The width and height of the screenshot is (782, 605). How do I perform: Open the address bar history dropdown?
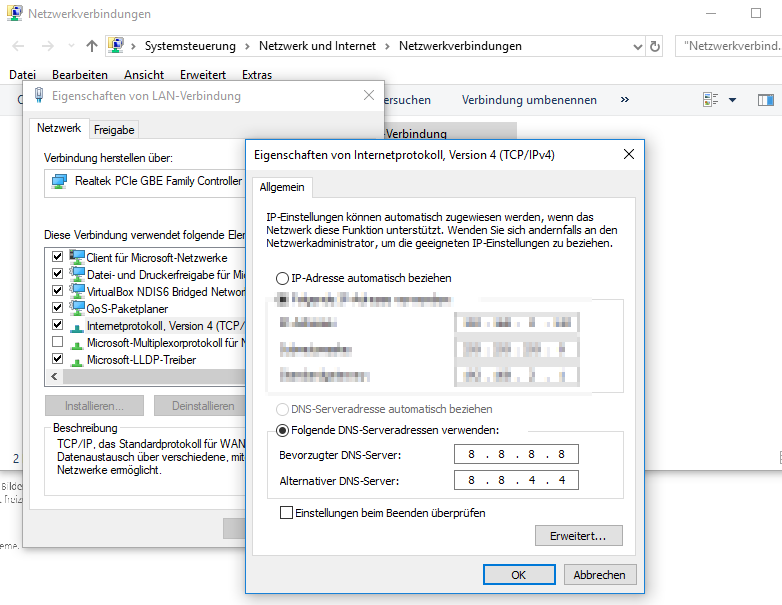[x=637, y=47]
